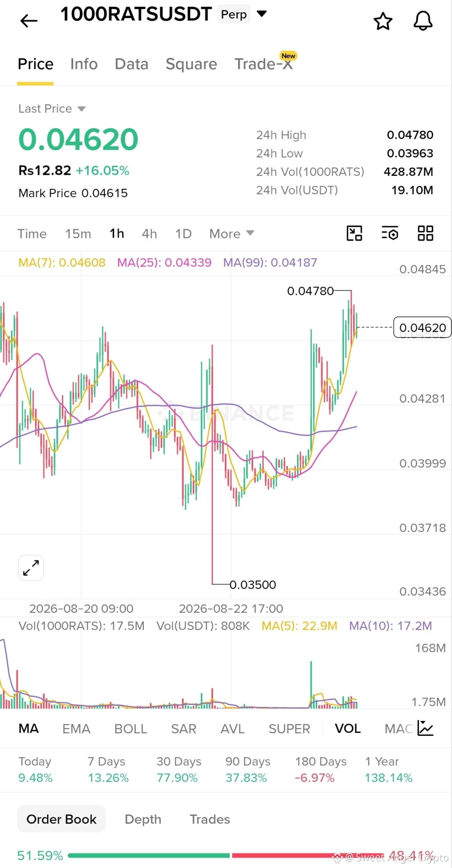452x868 pixels.
Task: Tap the 1 Year 138.14% performance
Action: (389, 769)
